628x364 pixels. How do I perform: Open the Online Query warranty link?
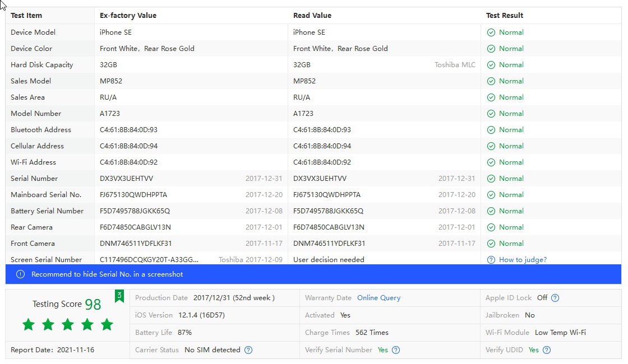(379, 297)
